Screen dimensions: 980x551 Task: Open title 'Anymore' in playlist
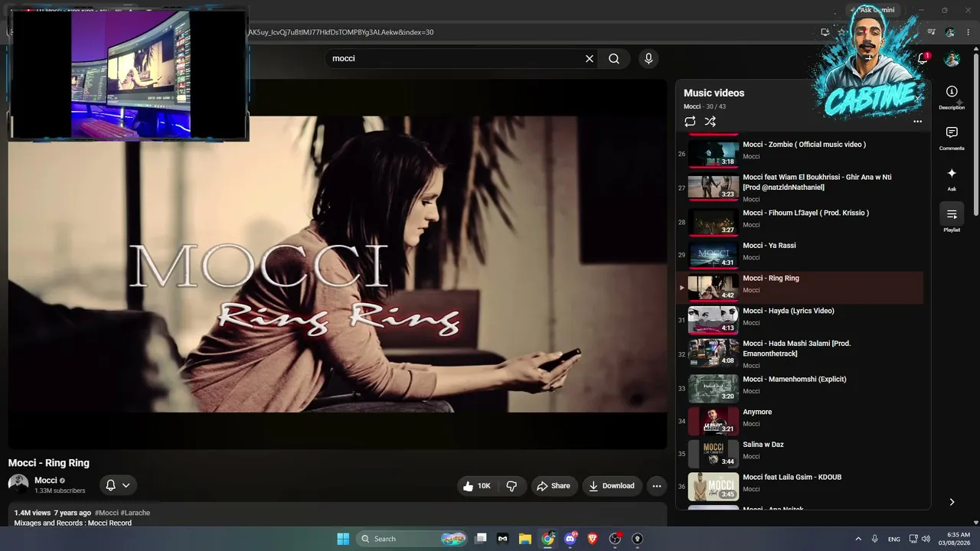757,412
